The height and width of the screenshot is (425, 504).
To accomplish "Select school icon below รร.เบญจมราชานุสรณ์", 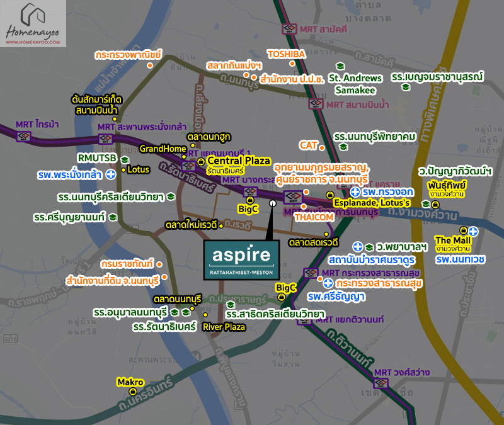I will [406, 87].
